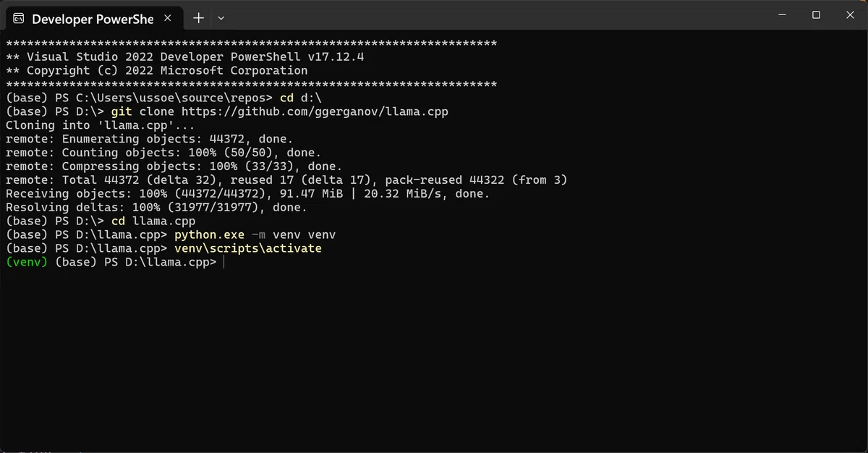The image size is (868, 453).
Task: Minimize the terminal window
Action: click(x=782, y=14)
